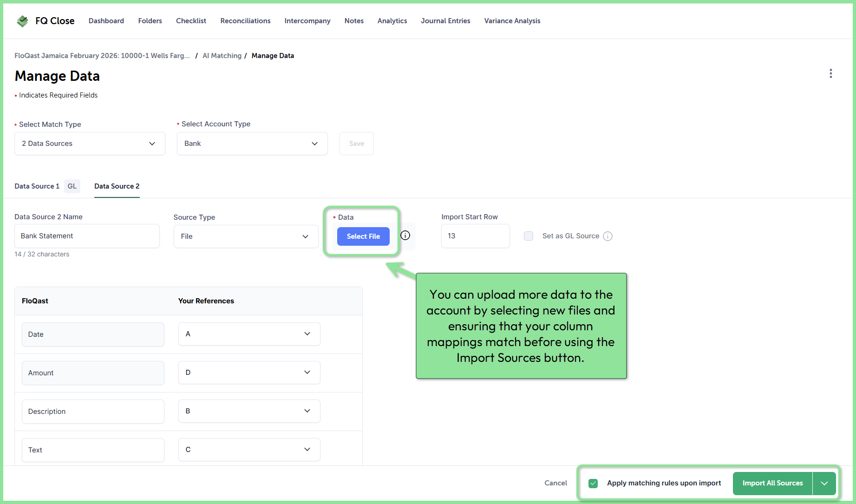The height and width of the screenshot is (504, 856).
Task: Open the FloQast Jamaica February 2026 breadcrumb
Action: [x=102, y=56]
